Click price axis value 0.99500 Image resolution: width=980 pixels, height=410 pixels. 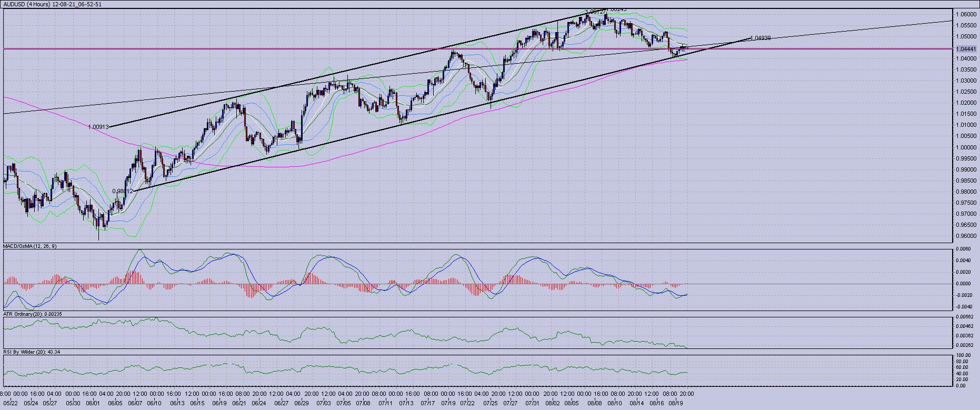967,158
